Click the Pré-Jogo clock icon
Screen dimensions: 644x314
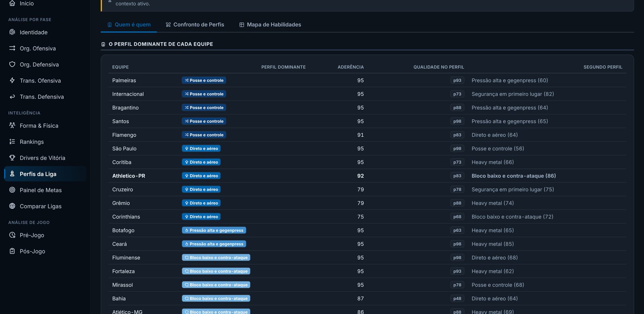click(x=12, y=235)
